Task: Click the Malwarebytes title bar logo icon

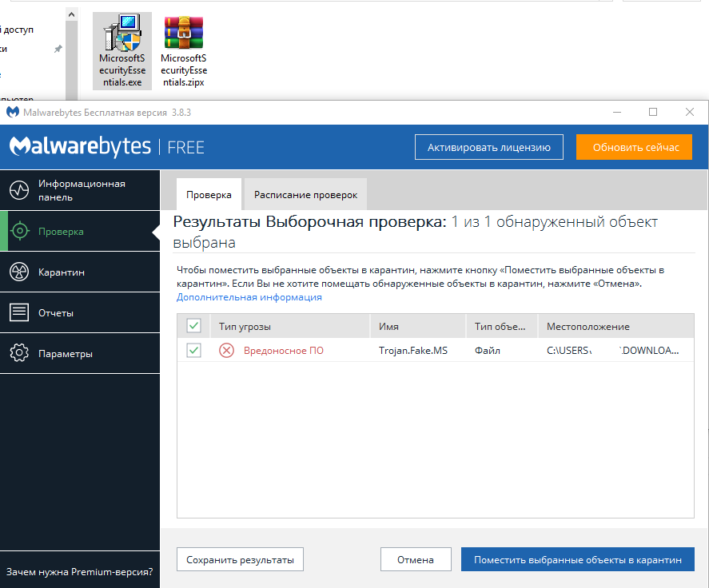Action: 13,112
